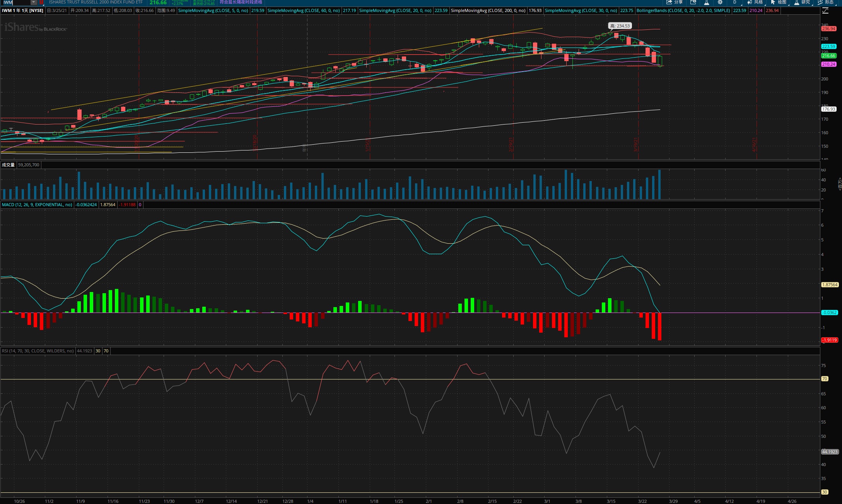Click the RSI (14, 70, 30, CLOSE, WILDERS) label
This screenshot has height=504, width=842.
(x=38, y=351)
